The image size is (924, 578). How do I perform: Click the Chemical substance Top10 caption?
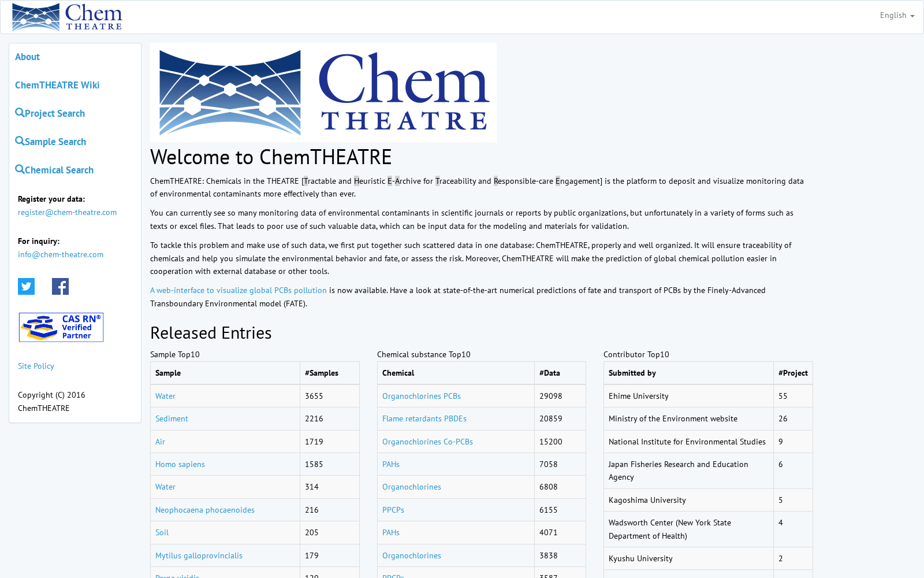pyautogui.click(x=424, y=354)
